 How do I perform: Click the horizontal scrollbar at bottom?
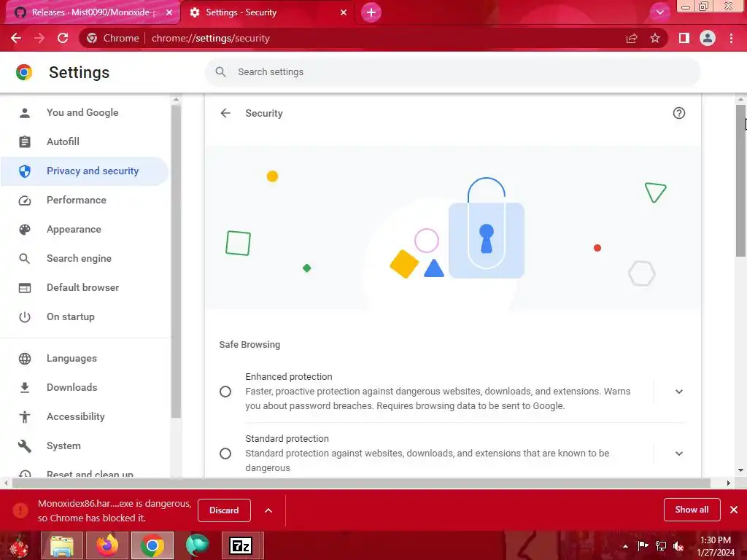(361, 483)
